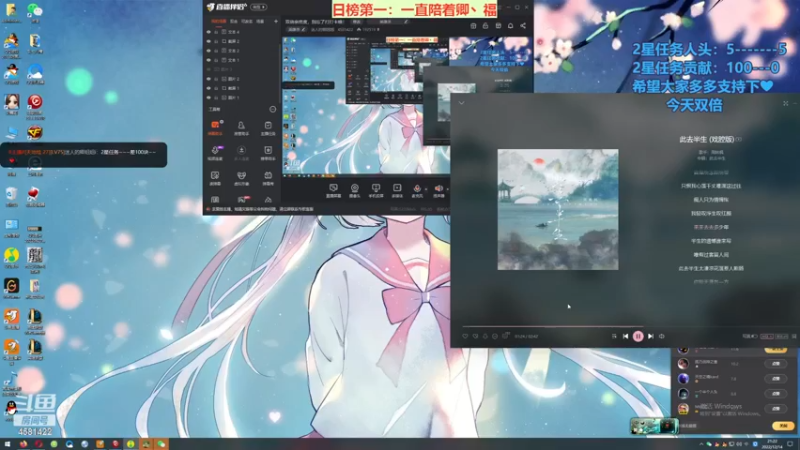800x450 pixels.
Task: Click the share icon in assistant header
Action: click(x=523, y=26)
